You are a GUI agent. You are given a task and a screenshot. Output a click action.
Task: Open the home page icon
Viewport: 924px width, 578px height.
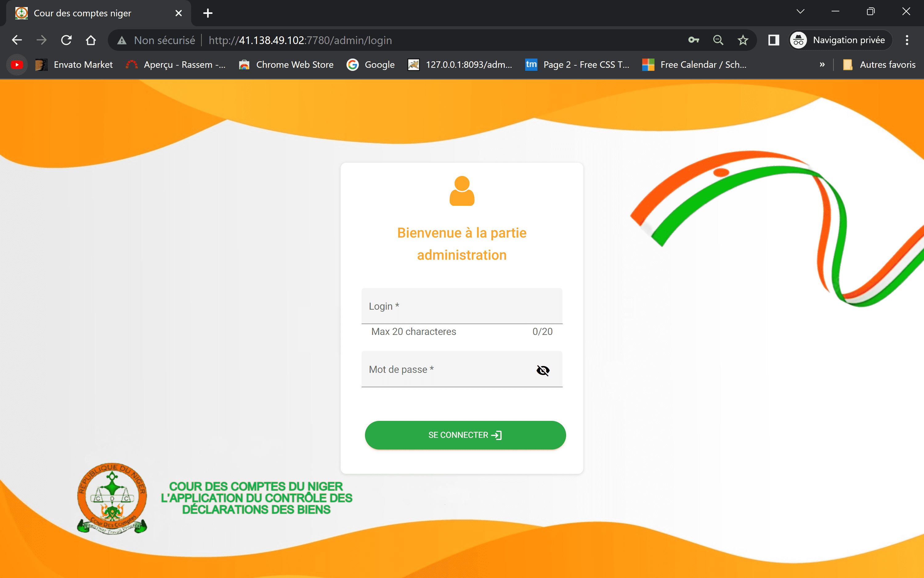[91, 40]
